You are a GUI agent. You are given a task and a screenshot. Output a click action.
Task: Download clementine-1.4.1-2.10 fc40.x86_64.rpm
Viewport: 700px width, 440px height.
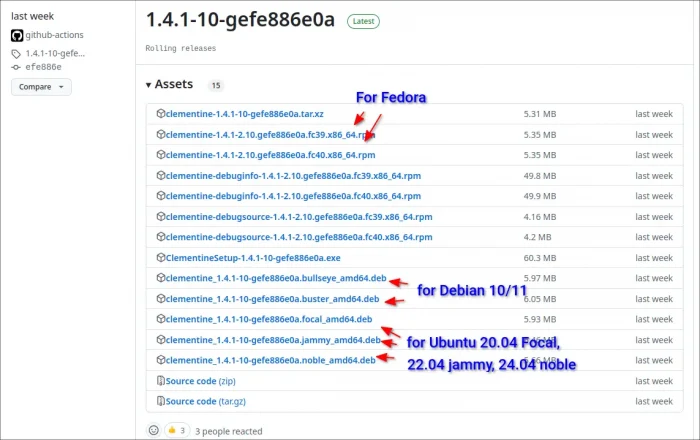click(x=271, y=155)
